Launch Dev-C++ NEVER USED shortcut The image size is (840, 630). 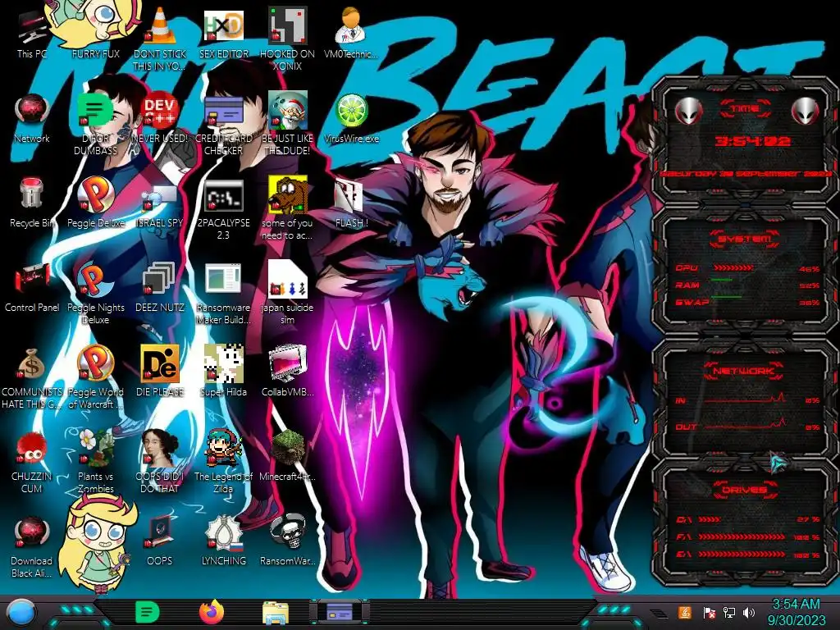click(160, 118)
